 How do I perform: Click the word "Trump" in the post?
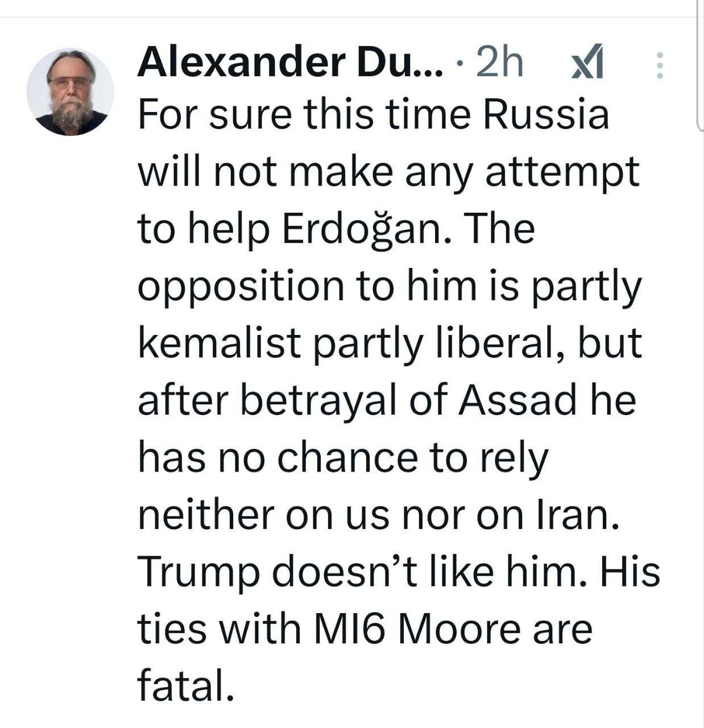pyautogui.click(x=198, y=572)
